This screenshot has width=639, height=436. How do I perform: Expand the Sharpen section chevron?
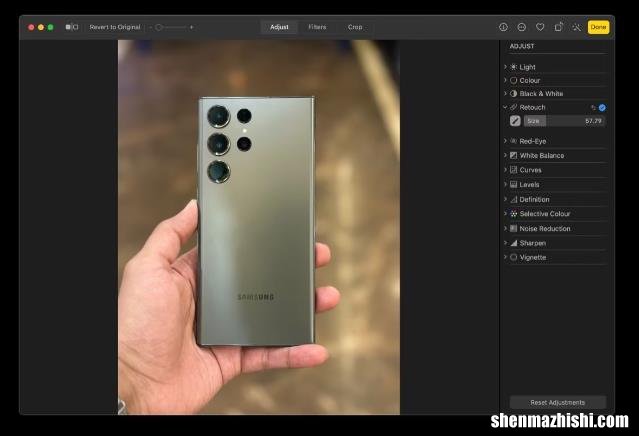(505, 243)
